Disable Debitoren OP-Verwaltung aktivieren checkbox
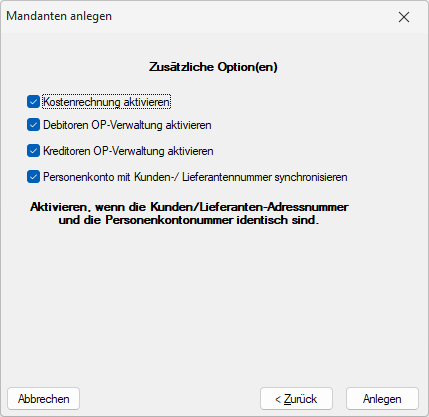The width and height of the screenshot is (429, 417). (x=33, y=125)
